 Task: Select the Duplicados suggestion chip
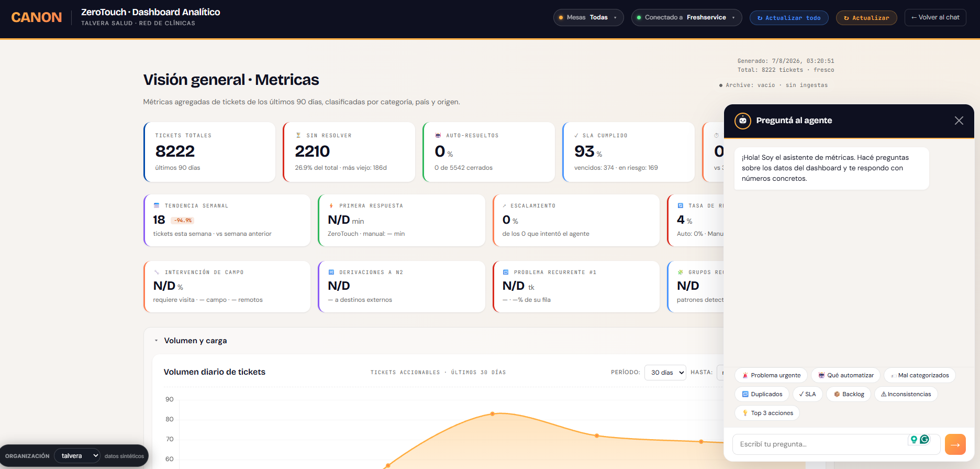pyautogui.click(x=762, y=394)
